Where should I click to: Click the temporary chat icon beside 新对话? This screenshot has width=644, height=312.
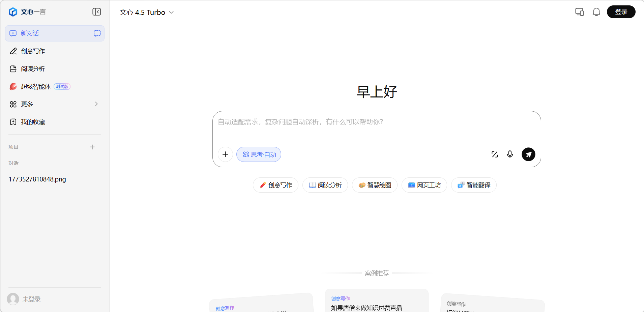coord(97,33)
